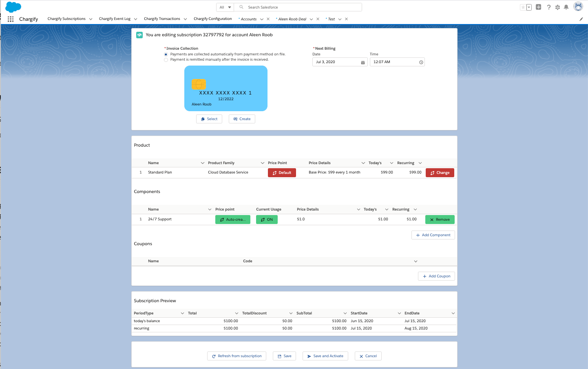The image size is (588, 369).
Task: Open the Aleen Roob Deal tab
Action: click(292, 19)
